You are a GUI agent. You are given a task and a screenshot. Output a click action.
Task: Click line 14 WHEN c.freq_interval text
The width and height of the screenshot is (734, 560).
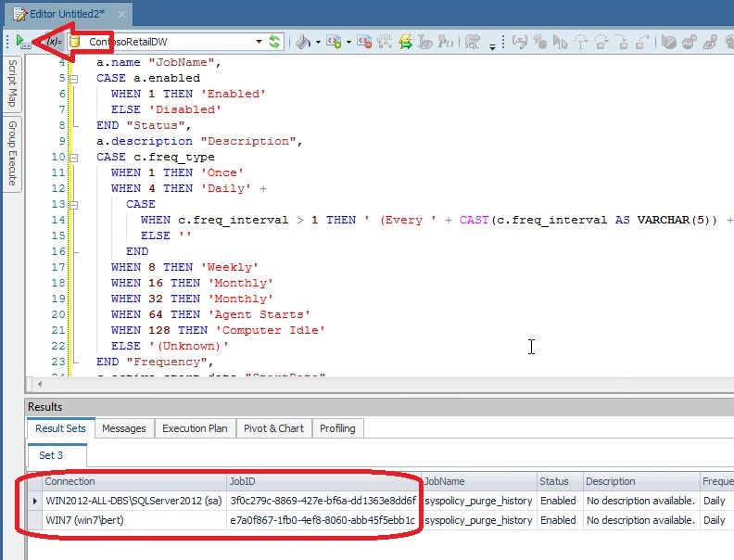point(214,220)
